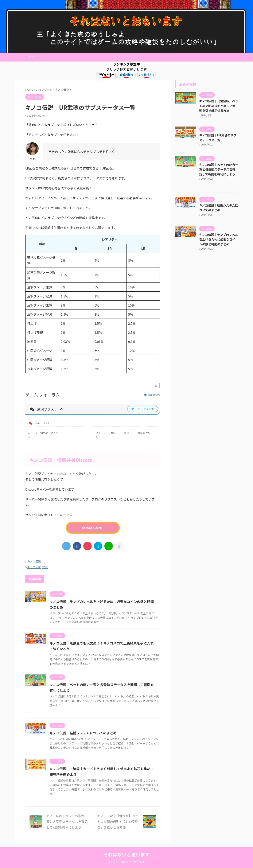Click the X share icon above the forum

pos(156,386)
